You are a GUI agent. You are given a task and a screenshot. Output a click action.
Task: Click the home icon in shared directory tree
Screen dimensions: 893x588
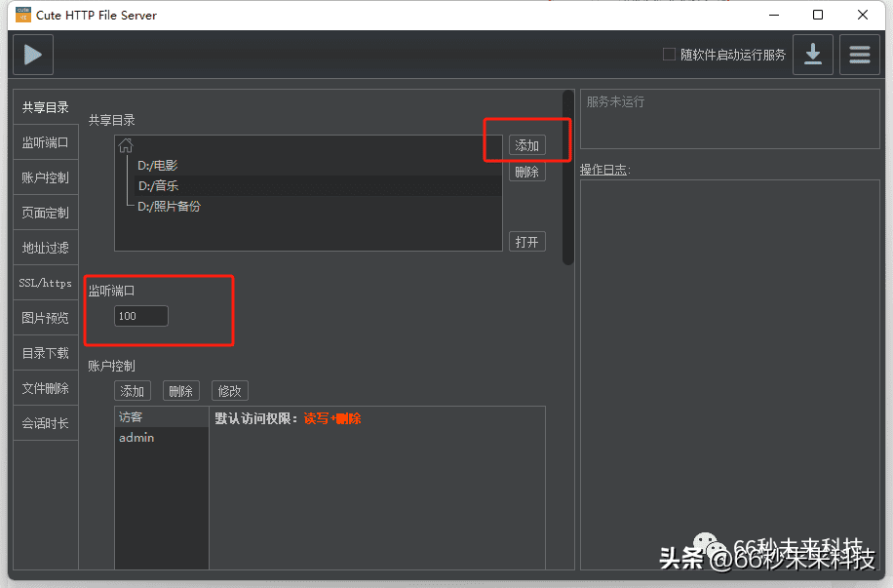[125, 143]
